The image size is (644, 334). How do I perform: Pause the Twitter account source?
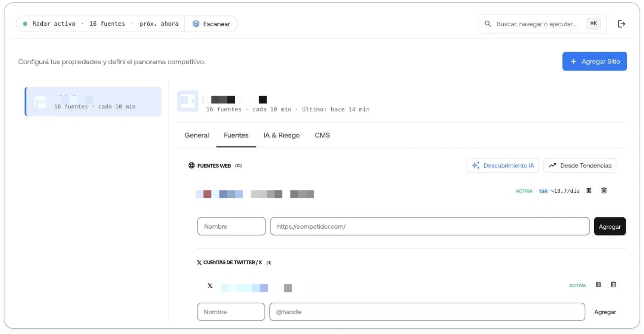(x=598, y=285)
